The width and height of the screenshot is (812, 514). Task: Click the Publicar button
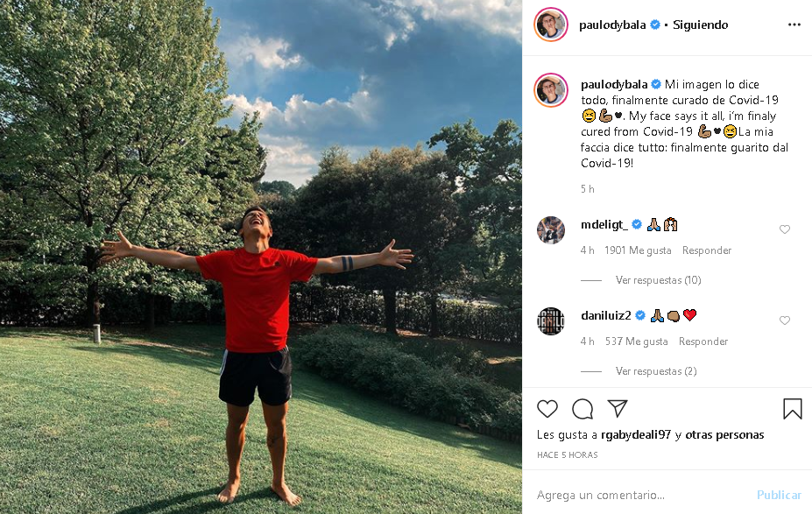(x=779, y=495)
